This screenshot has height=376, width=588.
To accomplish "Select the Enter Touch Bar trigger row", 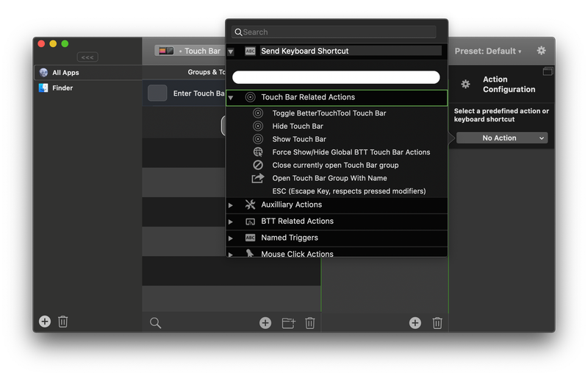I will pyautogui.click(x=184, y=93).
